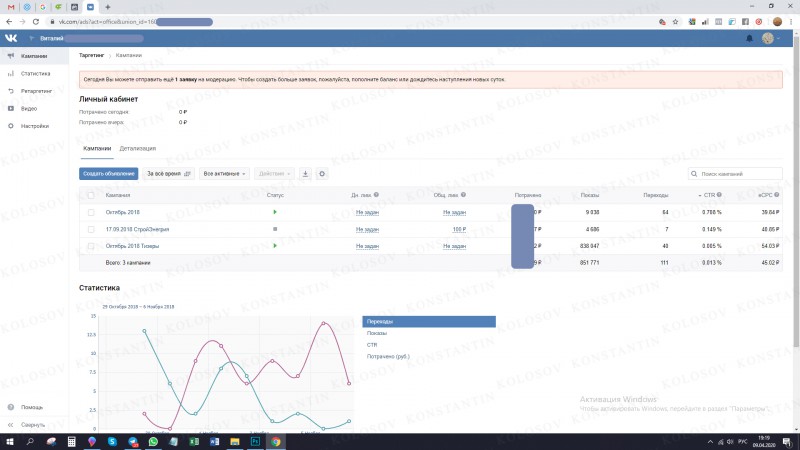The image size is (800, 450).
Task: Click the help icon next to Общ. лим.
Action: point(463,195)
